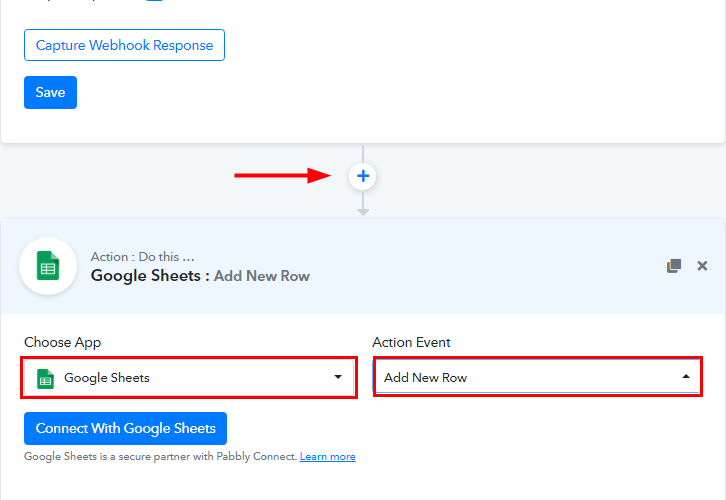This screenshot has height=500, width=726.
Task: Select the 'Action : Do this …' label
Action: tap(143, 256)
